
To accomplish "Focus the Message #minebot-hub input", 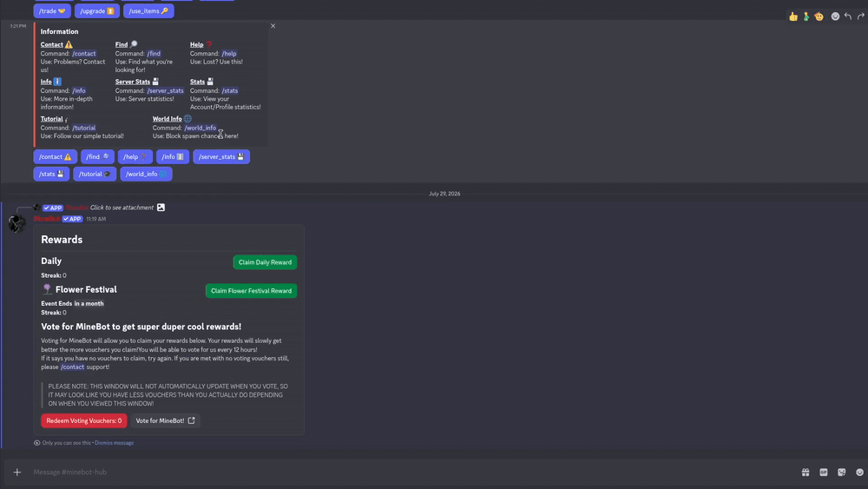I will tap(410, 472).
